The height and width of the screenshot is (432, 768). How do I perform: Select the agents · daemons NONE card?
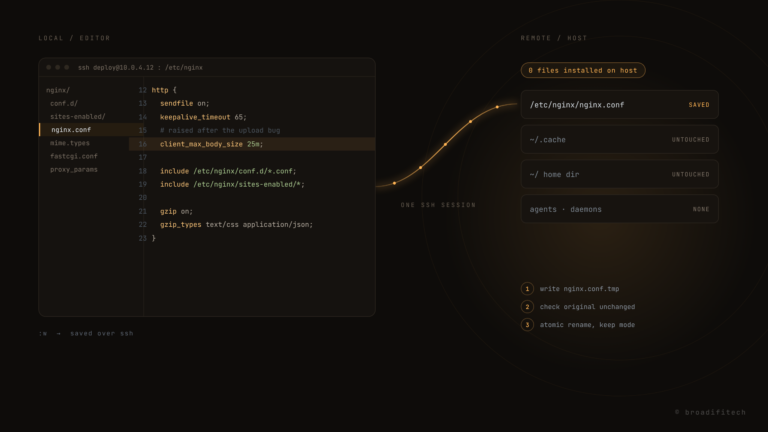click(x=620, y=209)
